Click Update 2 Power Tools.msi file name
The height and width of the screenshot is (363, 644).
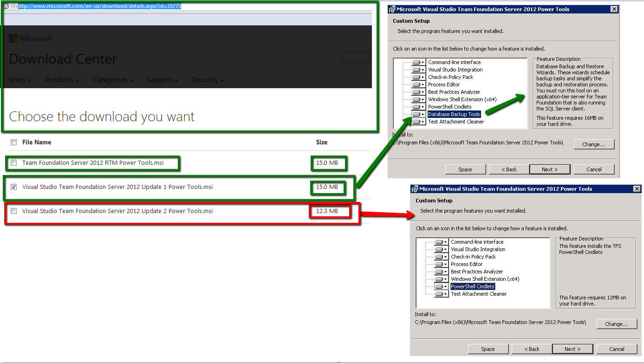point(117,211)
